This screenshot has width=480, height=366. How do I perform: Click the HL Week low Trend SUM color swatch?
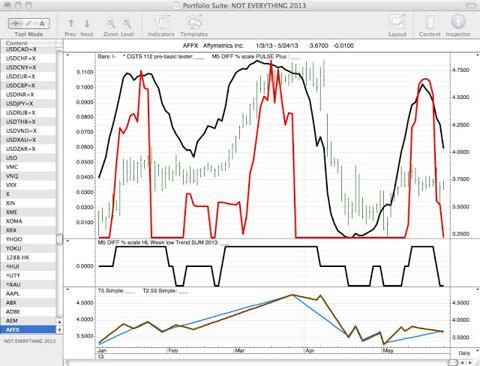[x=225, y=244]
